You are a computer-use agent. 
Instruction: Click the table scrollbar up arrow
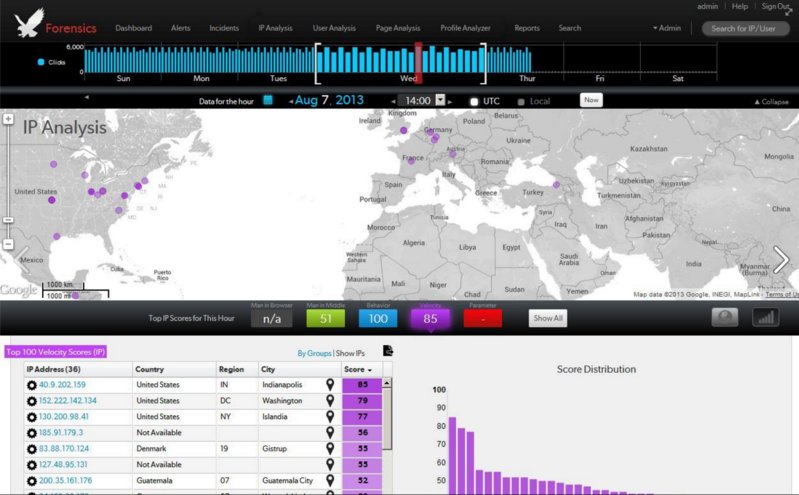point(387,382)
